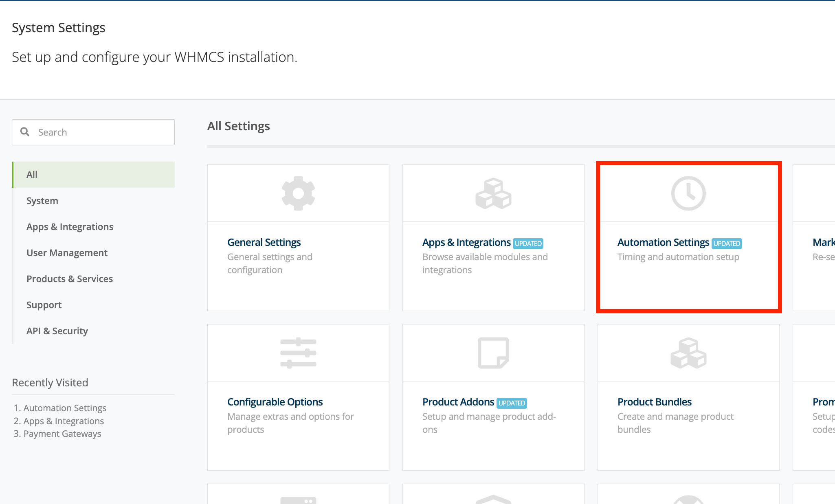Open Automation Settings card title link
The width and height of the screenshot is (835, 504).
pos(663,242)
